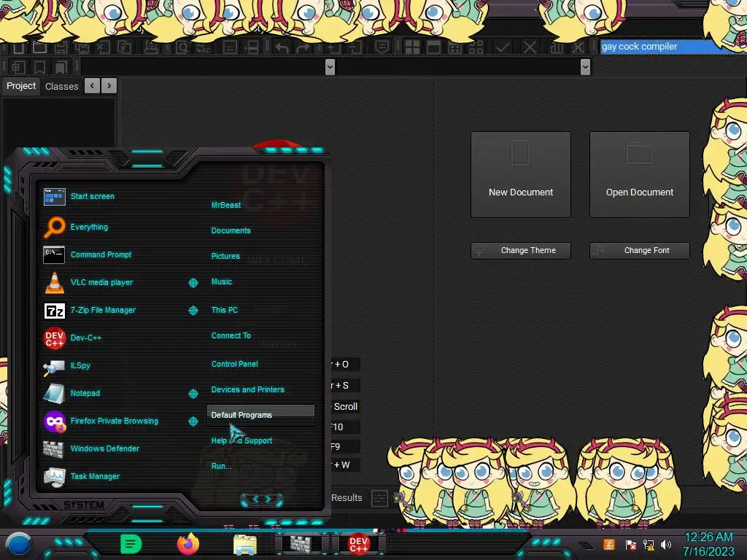Click Dev-C++ icon on the taskbar
This screenshot has height=560, width=747.
pyautogui.click(x=358, y=544)
